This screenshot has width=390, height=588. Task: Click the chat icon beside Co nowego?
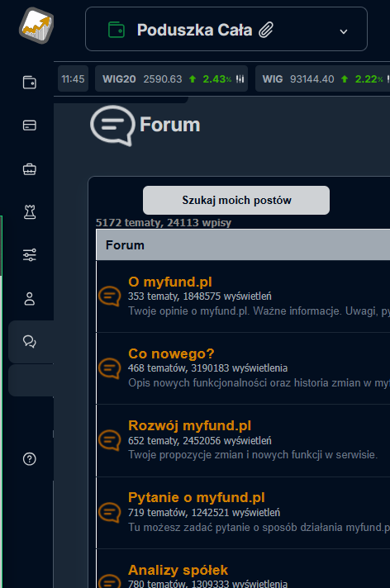pyautogui.click(x=110, y=368)
